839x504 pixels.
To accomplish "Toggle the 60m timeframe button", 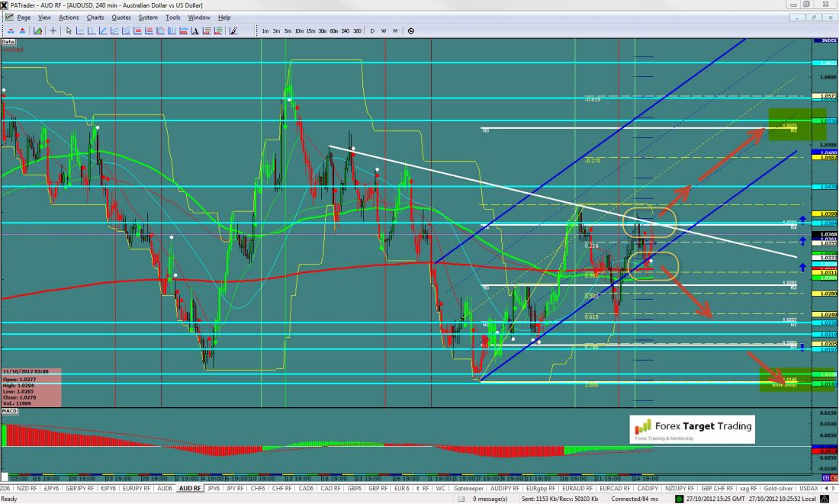I will (x=334, y=31).
